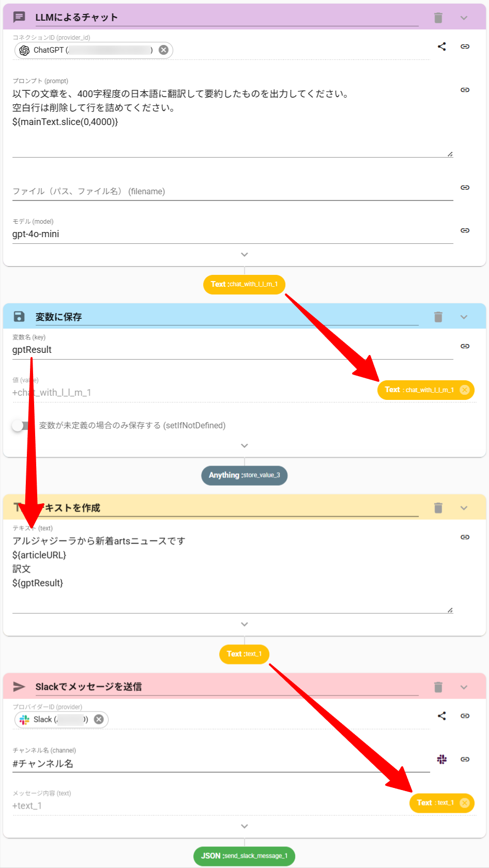The width and height of the screenshot is (489, 868).
Task: Click the Text chat_with_l_l_m_1 output badge
Action: pyautogui.click(x=244, y=285)
